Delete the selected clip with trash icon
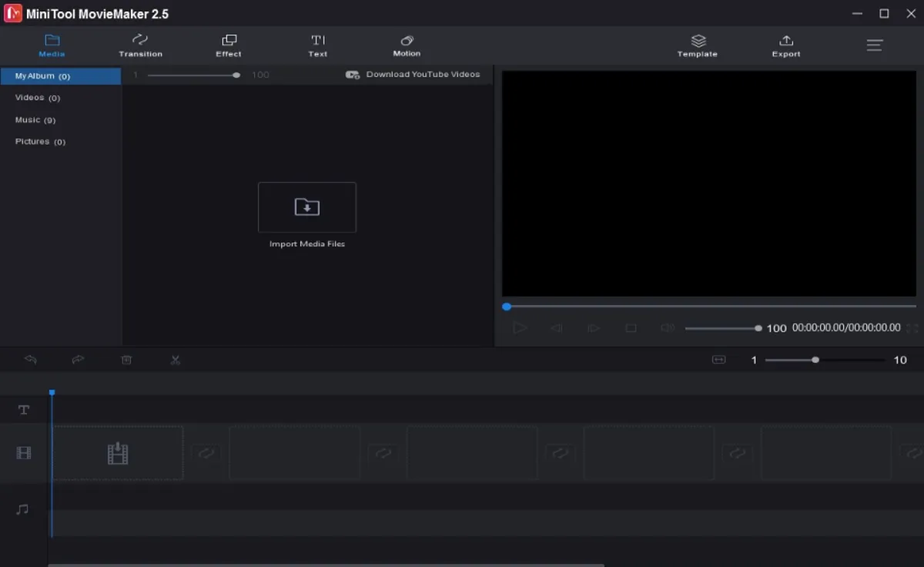 (x=127, y=360)
